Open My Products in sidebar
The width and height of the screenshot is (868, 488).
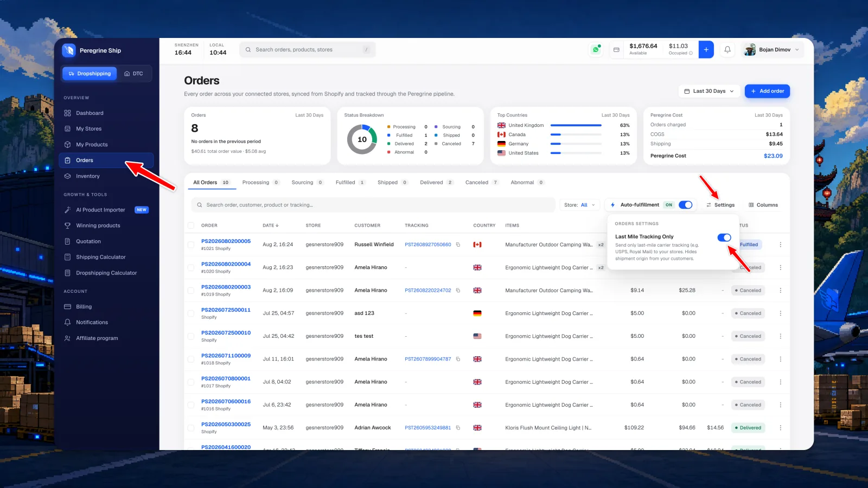106,145
